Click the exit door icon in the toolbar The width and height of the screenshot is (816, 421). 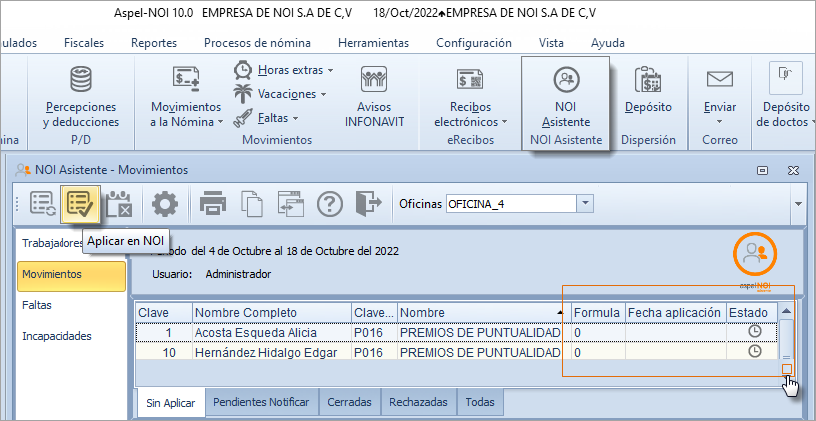(369, 204)
